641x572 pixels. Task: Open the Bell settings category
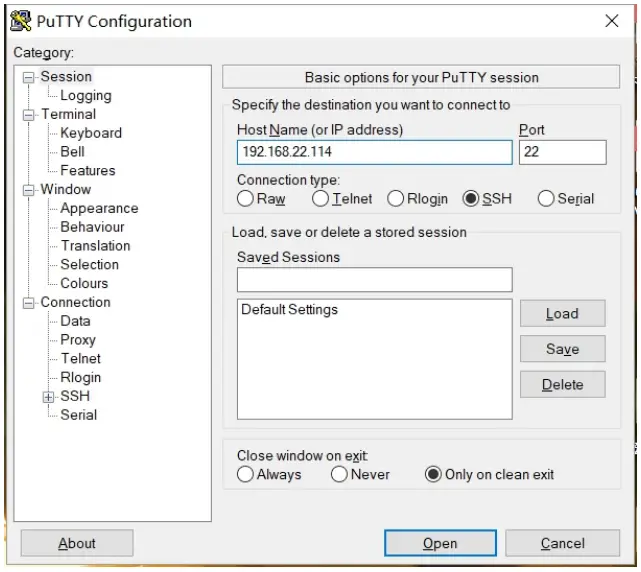[72, 152]
